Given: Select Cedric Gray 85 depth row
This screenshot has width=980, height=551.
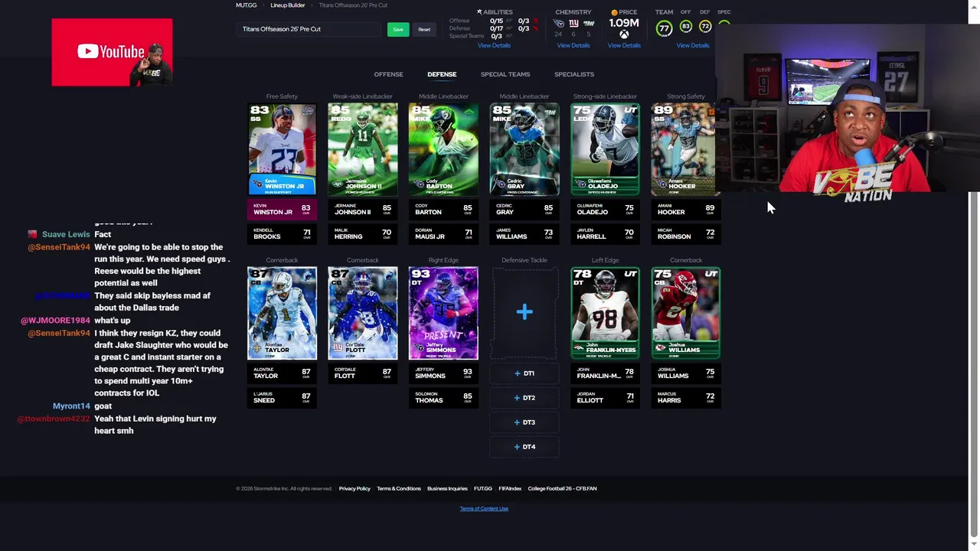Looking at the screenshot, I should (x=524, y=209).
